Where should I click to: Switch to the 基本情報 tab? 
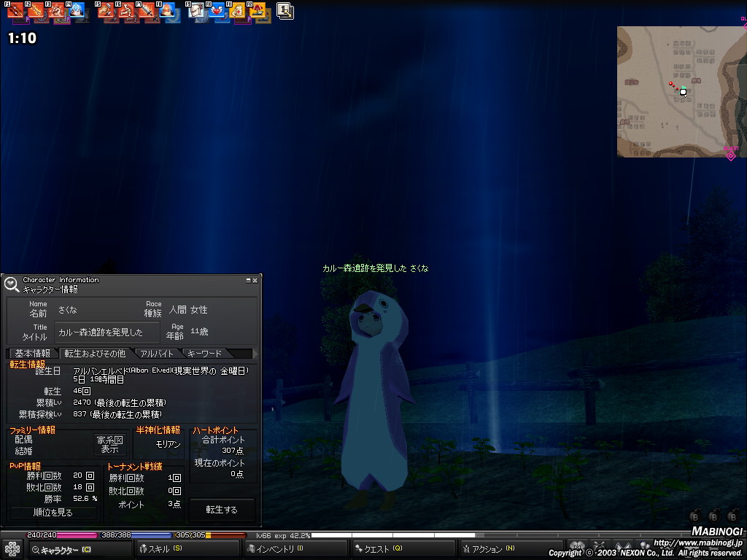(x=32, y=354)
